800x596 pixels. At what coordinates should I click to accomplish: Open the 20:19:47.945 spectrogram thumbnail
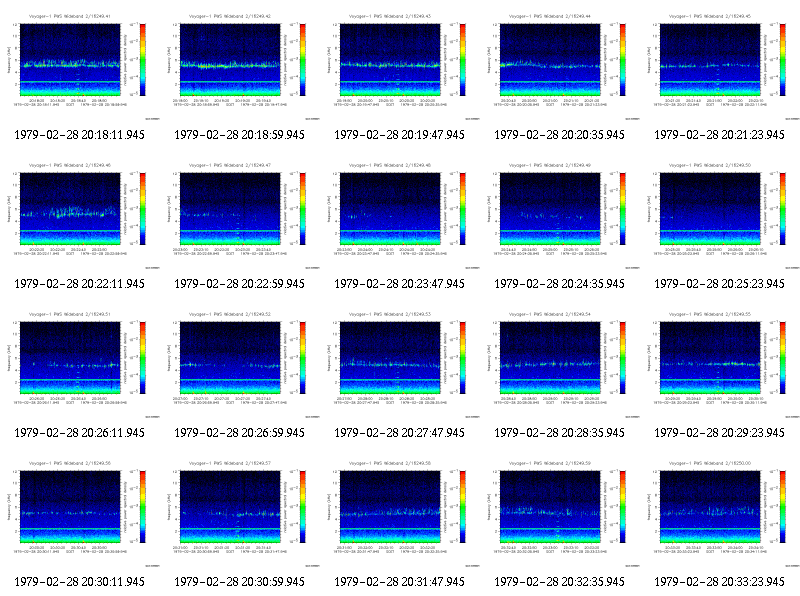pyautogui.click(x=400, y=67)
